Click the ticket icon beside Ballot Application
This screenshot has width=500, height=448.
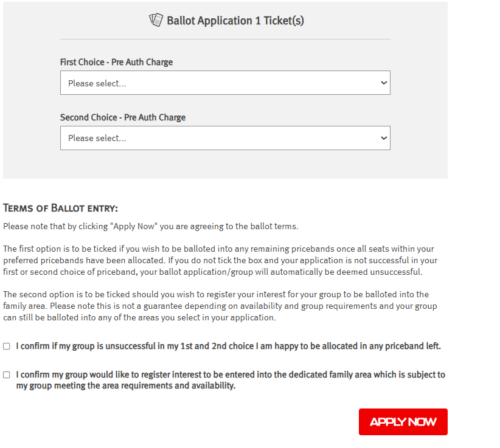(156, 20)
